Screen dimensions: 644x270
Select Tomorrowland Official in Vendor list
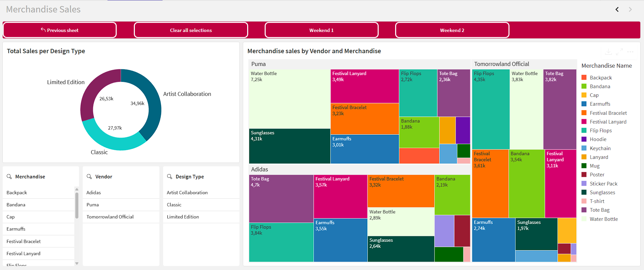click(x=121, y=217)
